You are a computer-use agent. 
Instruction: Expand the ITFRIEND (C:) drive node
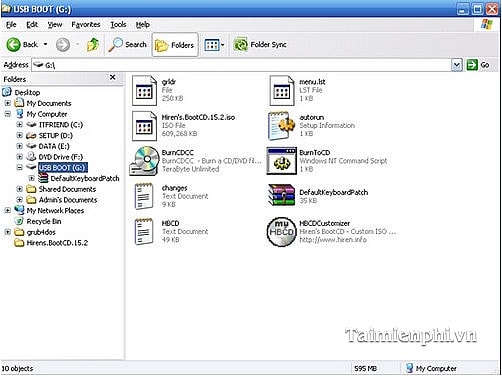[x=20, y=125]
